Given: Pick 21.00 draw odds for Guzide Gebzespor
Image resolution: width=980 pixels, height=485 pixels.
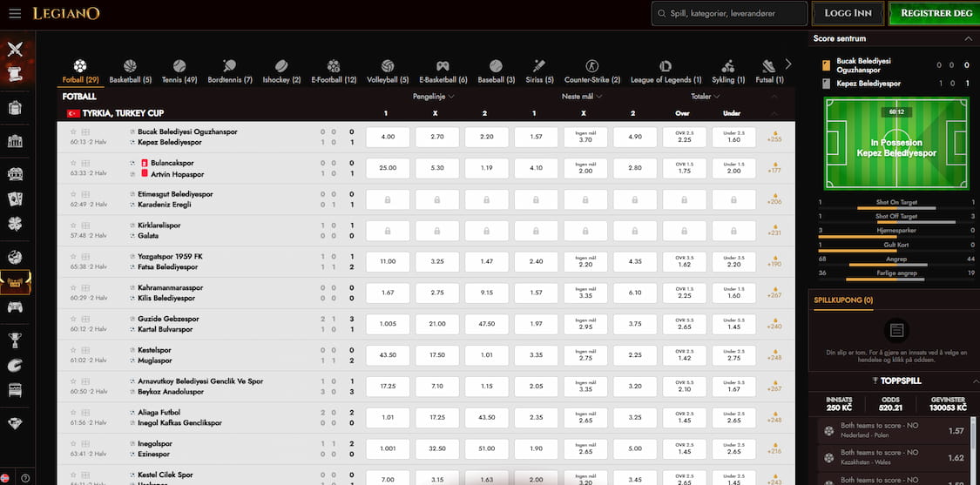Looking at the screenshot, I should coord(437,324).
